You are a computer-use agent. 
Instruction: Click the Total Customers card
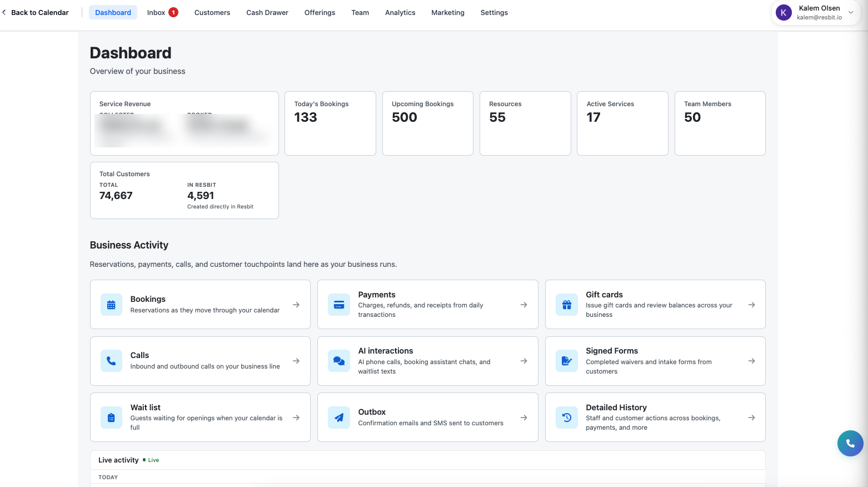tap(184, 190)
